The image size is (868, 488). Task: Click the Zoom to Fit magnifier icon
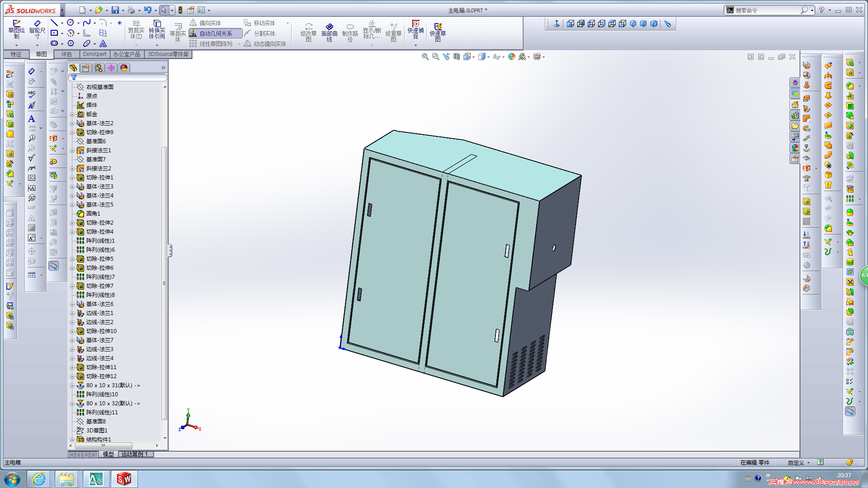point(425,56)
